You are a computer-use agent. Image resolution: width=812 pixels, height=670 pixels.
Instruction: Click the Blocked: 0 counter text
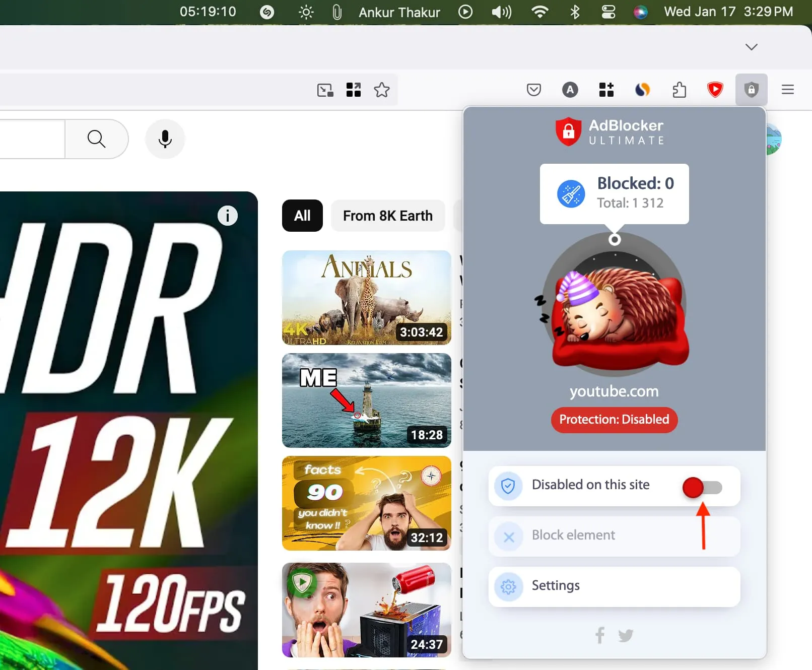click(635, 183)
